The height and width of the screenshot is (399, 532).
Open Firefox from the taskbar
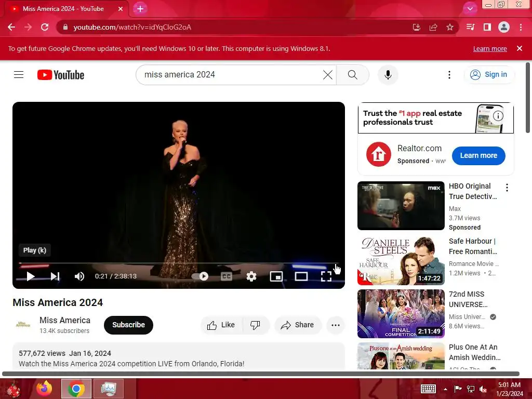[x=45, y=389]
